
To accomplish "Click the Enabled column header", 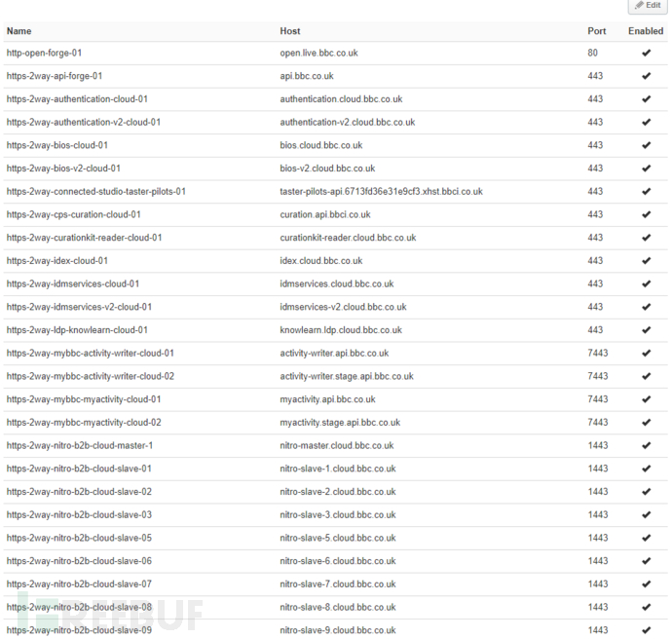I will coord(646,31).
